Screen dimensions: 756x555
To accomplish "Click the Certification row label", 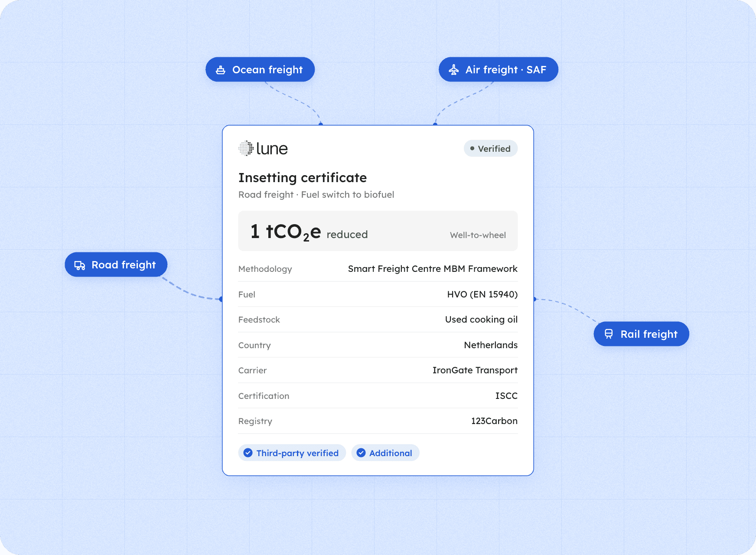I will (264, 396).
